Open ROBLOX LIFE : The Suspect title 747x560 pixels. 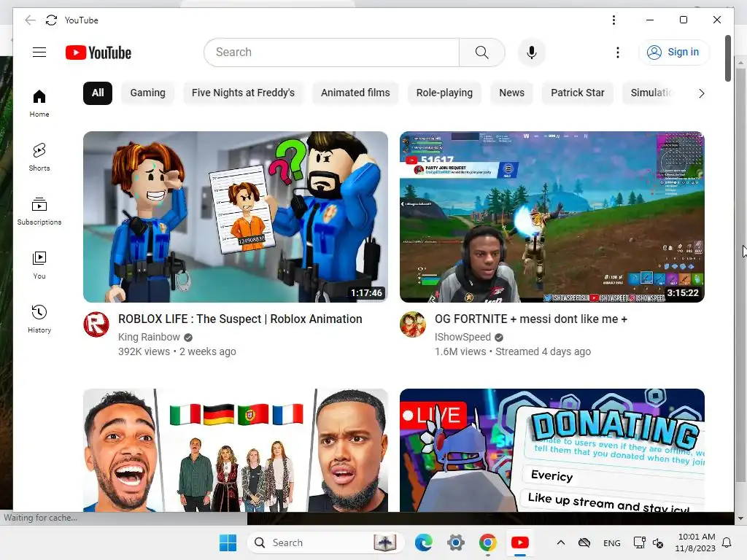240,319
